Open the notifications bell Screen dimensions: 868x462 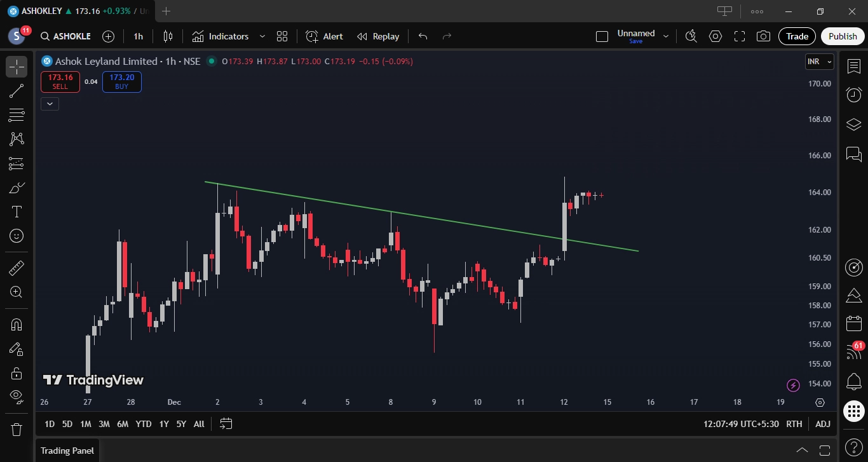854,382
